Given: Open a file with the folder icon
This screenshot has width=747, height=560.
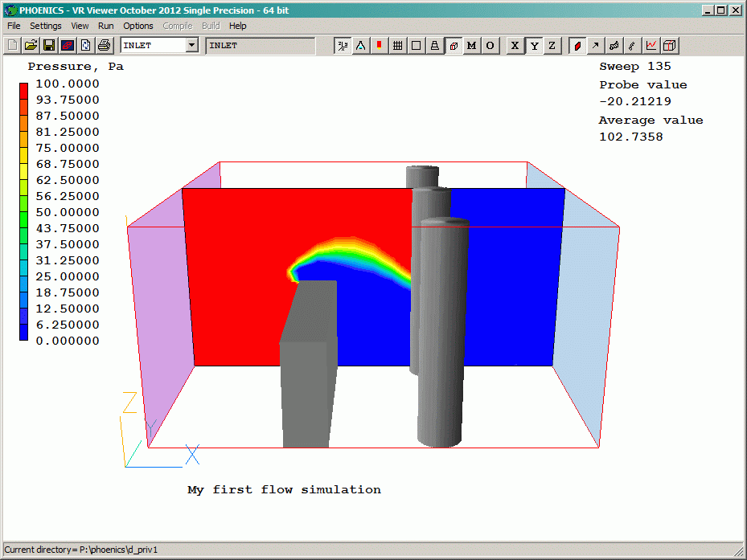Looking at the screenshot, I should click(x=31, y=46).
